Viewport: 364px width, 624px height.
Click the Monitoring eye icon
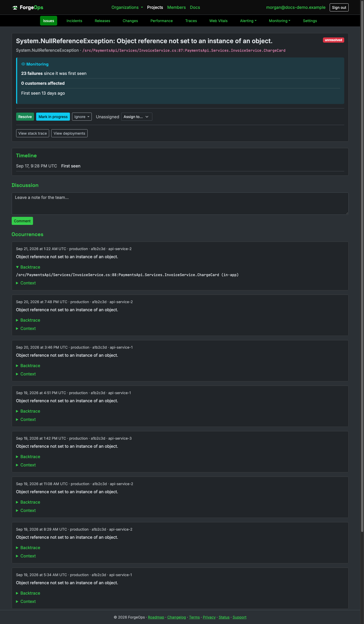click(23, 64)
